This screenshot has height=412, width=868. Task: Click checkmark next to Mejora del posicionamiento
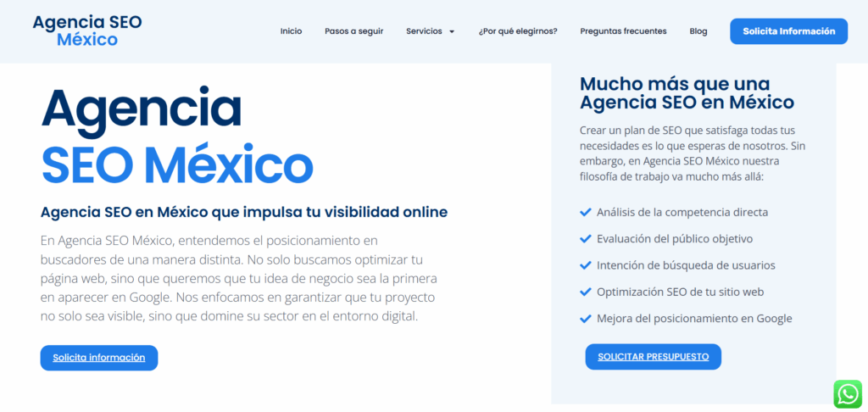[x=585, y=319]
